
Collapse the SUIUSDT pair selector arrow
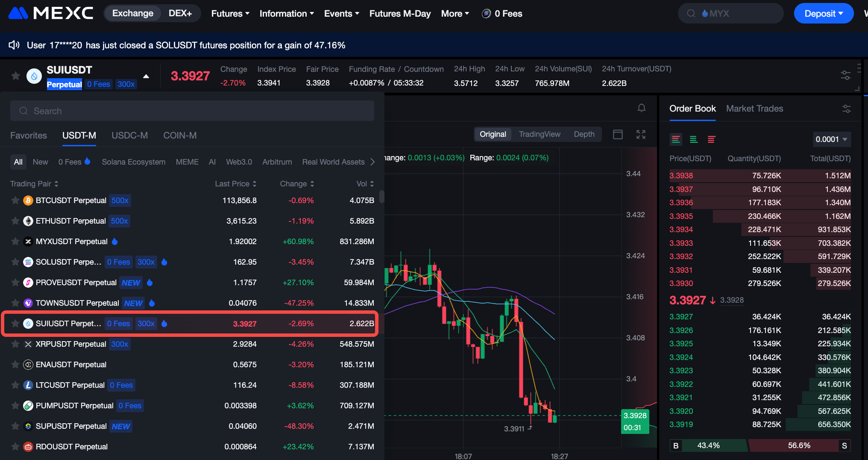[146, 76]
